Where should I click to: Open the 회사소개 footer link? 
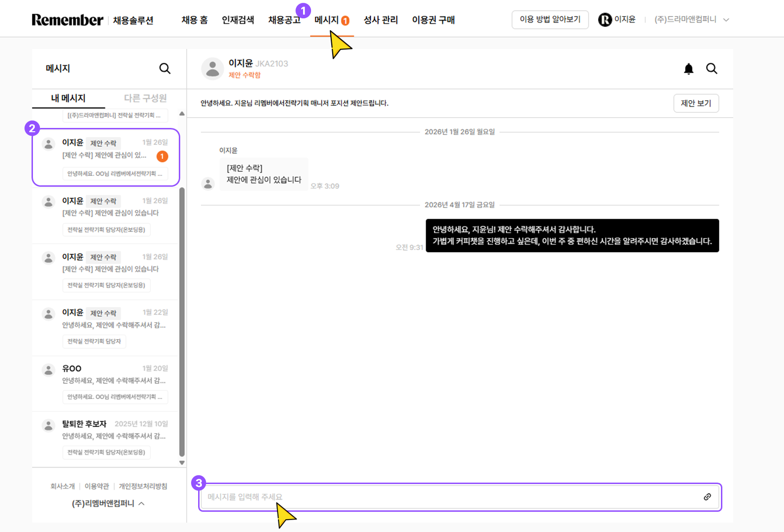click(x=63, y=486)
